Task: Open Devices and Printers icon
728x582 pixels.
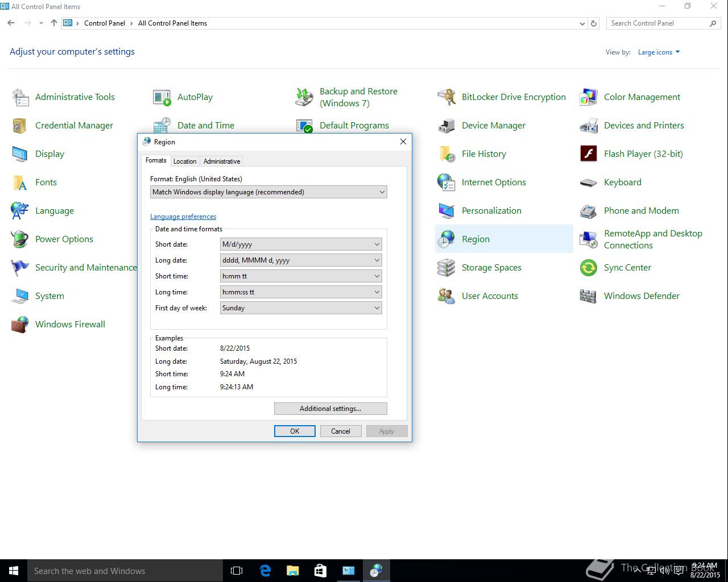Action: click(589, 126)
